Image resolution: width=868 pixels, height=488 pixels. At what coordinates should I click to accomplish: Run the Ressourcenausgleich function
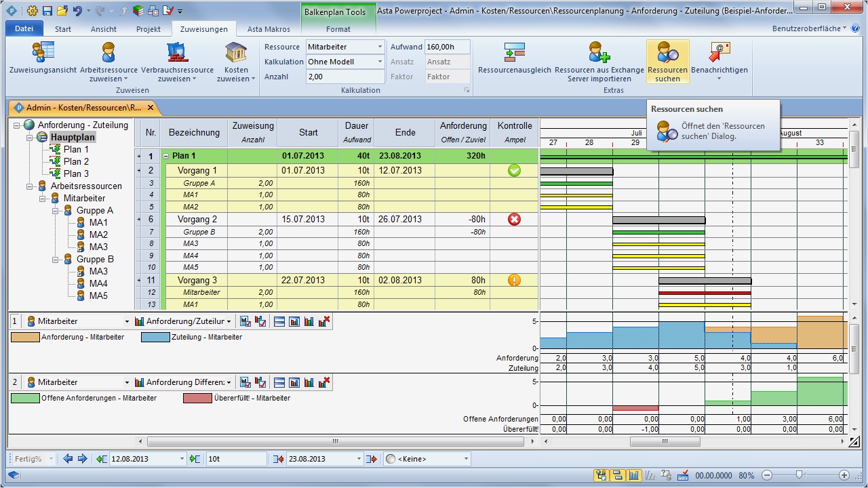[x=513, y=62]
